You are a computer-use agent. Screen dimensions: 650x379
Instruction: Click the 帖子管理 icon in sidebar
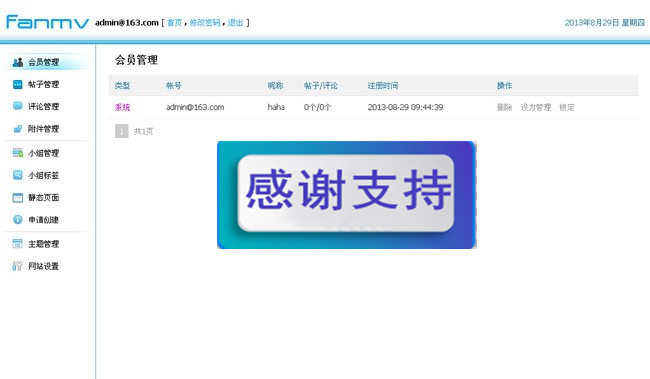17,85
